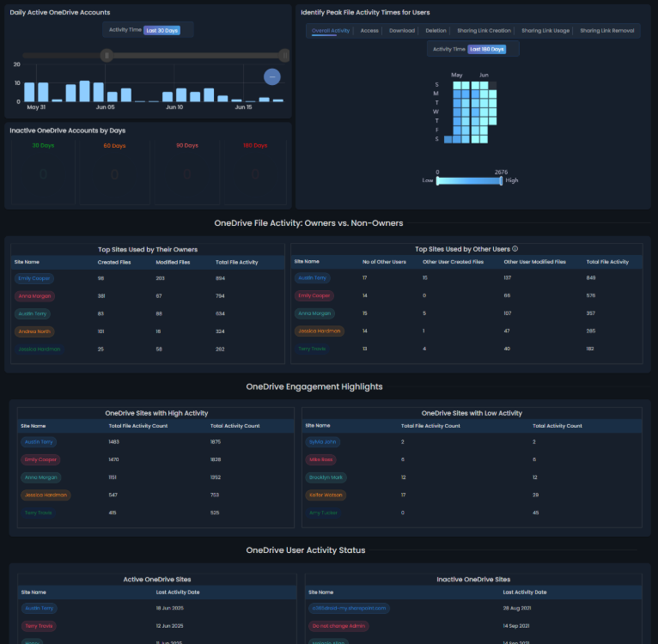Click the left handle of the date range slider
Screen dimensions: 658x644
point(107,56)
